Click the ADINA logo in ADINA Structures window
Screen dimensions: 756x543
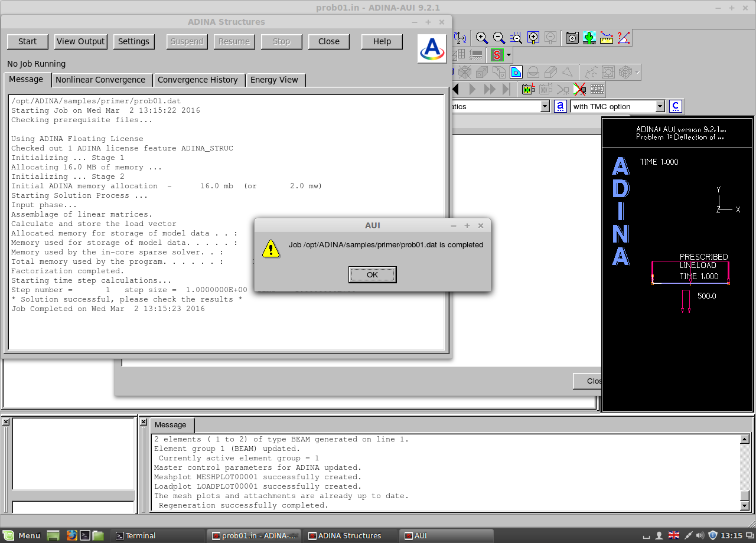[432, 48]
